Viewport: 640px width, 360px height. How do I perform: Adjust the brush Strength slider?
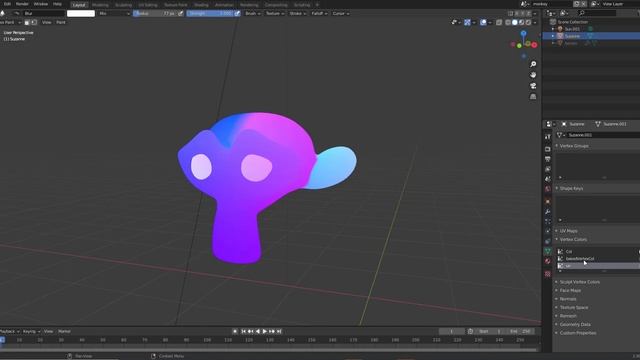pyautogui.click(x=210, y=13)
